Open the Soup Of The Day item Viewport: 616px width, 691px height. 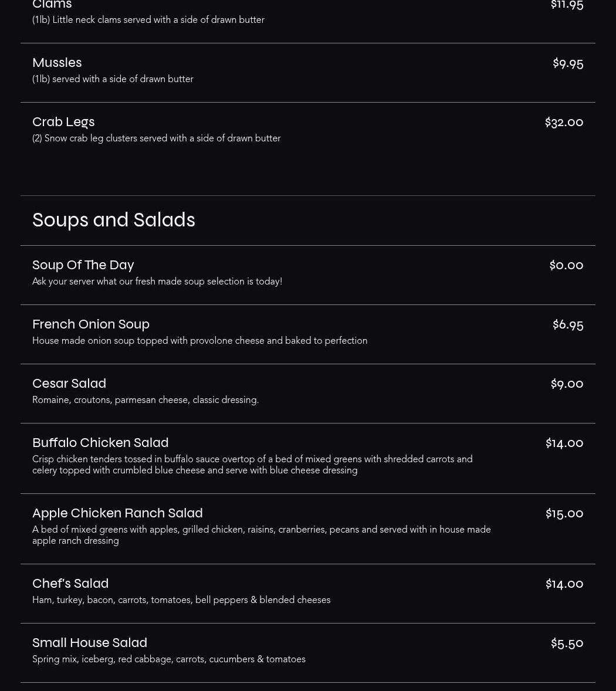83,265
